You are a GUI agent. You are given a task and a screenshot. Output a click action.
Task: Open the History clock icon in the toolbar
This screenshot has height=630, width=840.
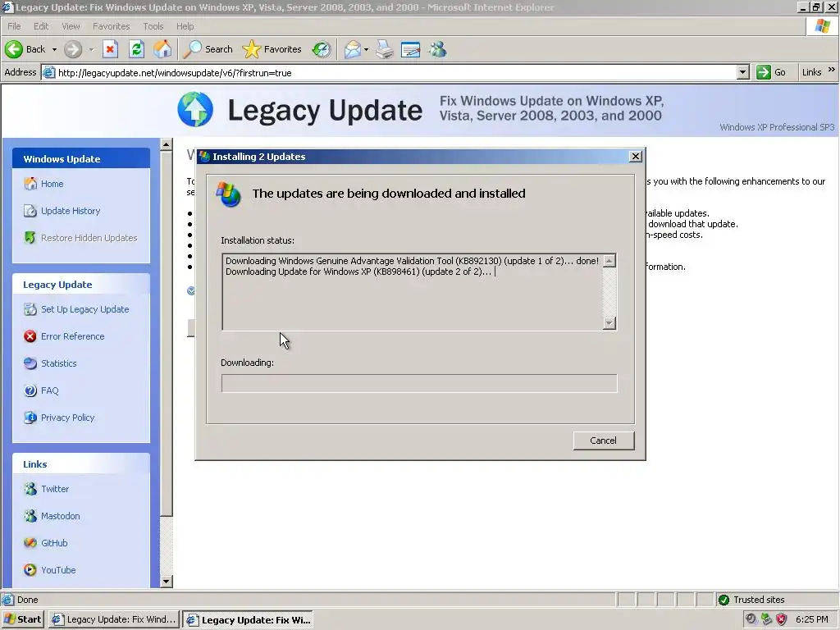322,49
